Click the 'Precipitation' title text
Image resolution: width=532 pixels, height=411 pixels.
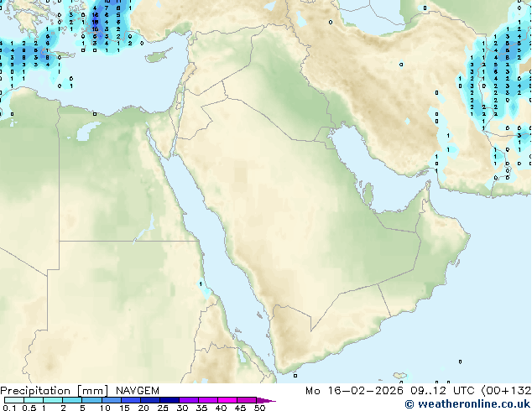[35, 391]
